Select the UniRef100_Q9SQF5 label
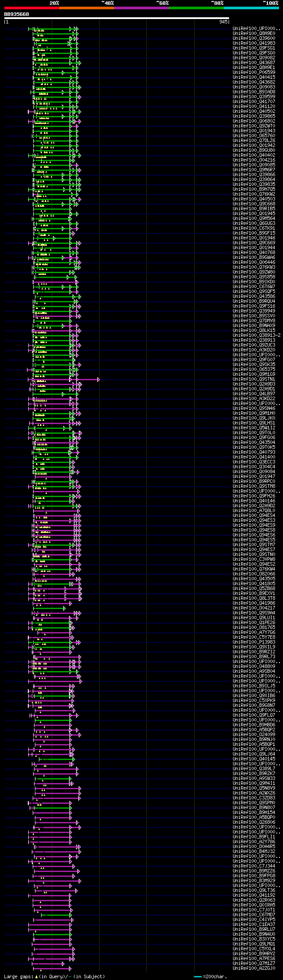The image size is (283, 980). (x=254, y=291)
